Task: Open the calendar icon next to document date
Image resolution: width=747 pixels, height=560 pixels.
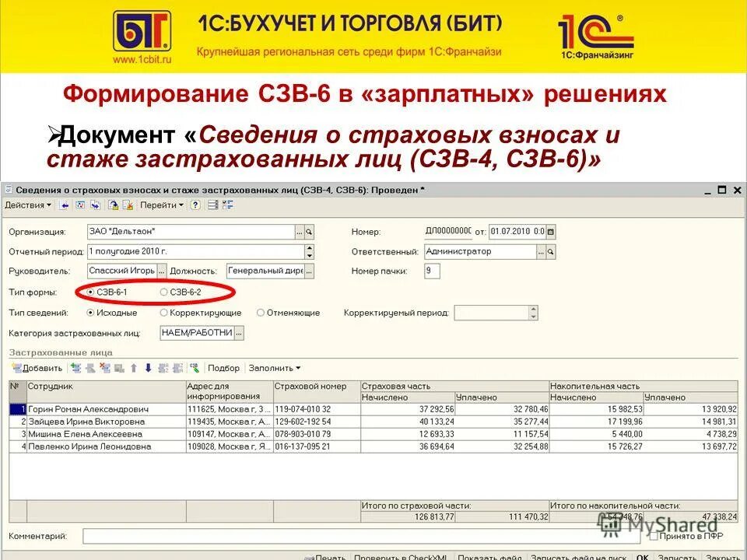Action: coord(549,231)
